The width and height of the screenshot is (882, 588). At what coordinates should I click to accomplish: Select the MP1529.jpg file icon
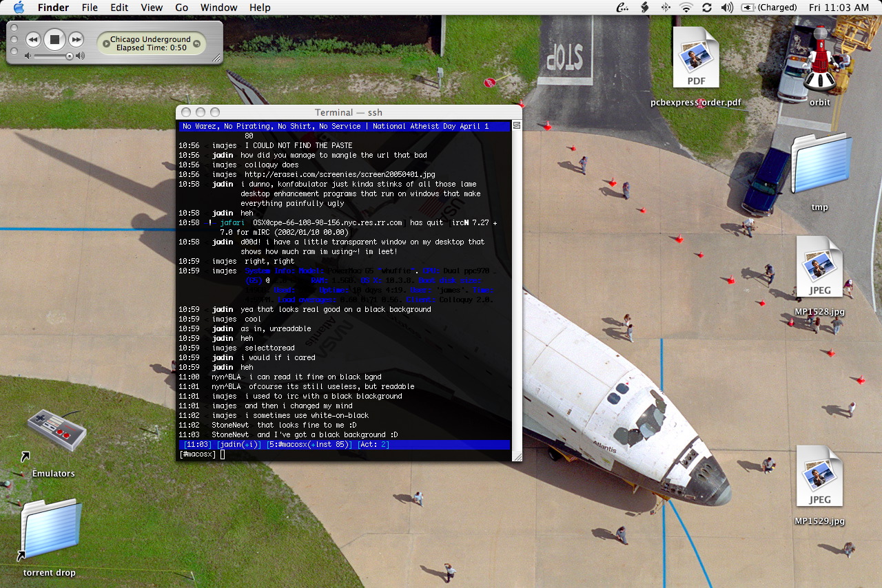coord(819,477)
